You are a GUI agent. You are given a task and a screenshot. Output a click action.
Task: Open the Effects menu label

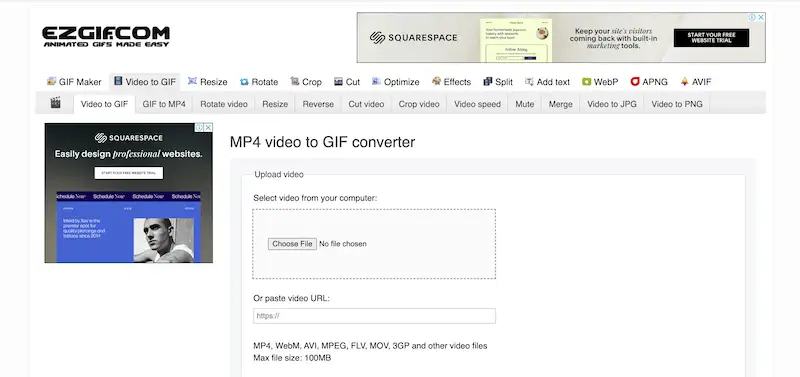pyautogui.click(x=457, y=82)
